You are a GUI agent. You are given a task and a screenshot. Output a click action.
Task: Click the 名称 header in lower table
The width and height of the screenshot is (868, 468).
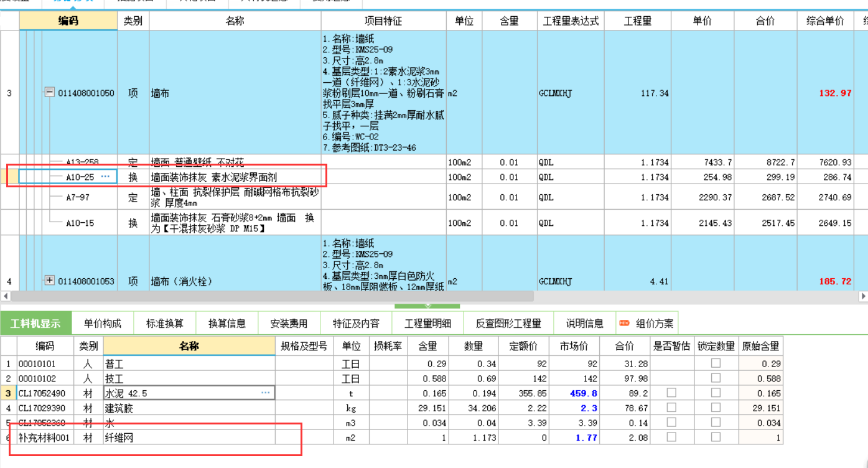pos(189,345)
